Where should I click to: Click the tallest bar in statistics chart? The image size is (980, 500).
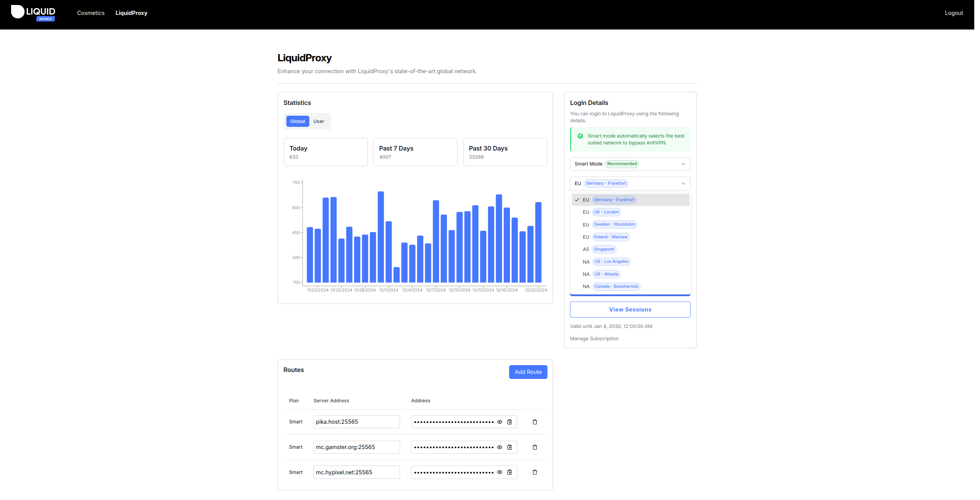coord(381,237)
